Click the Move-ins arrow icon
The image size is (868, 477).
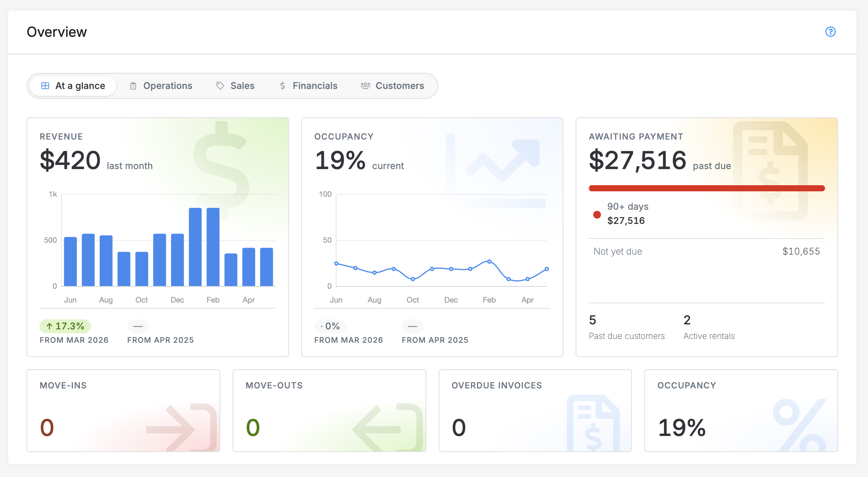(181, 427)
